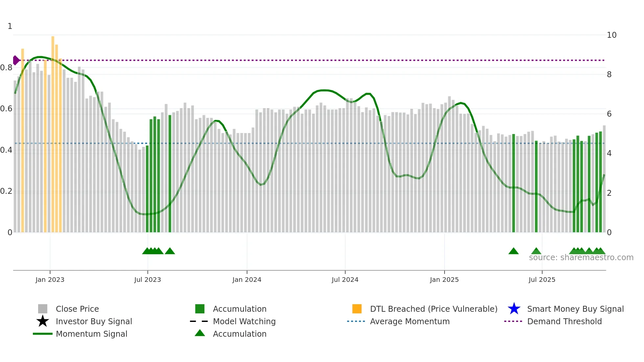
Task: Click the green triangle Accumulation legend icon
Action: pos(200,333)
